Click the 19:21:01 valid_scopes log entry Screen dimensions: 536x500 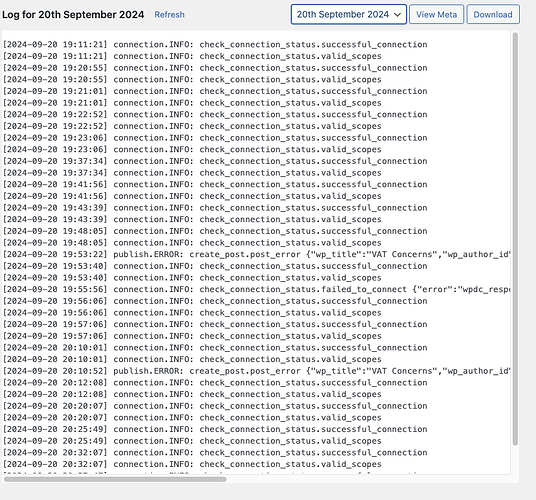coord(192,103)
